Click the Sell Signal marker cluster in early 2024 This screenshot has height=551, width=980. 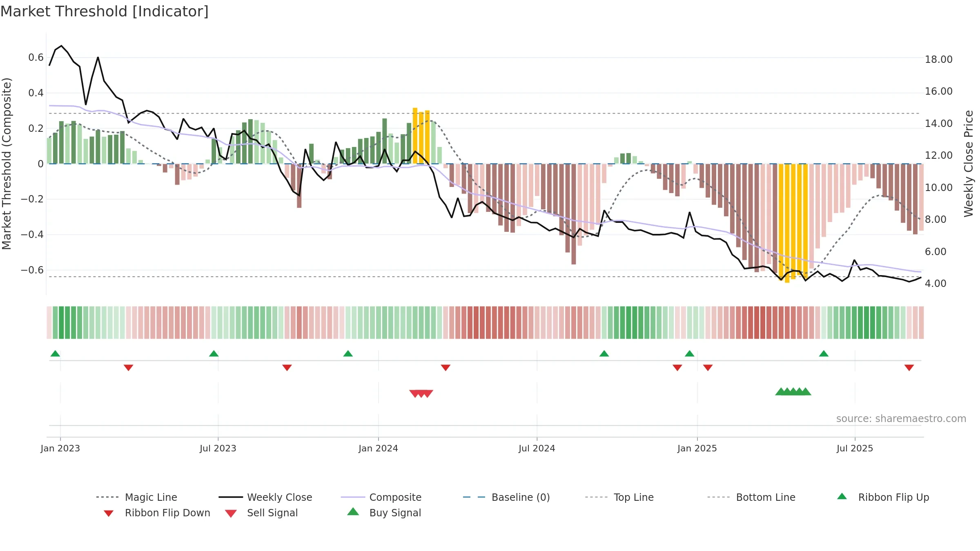pos(421,393)
